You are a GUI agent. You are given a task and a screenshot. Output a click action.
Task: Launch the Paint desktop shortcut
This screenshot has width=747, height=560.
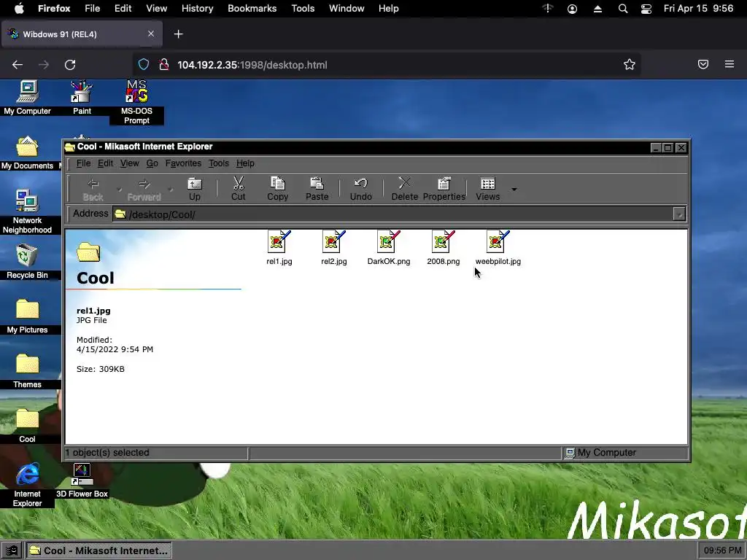coord(82,98)
